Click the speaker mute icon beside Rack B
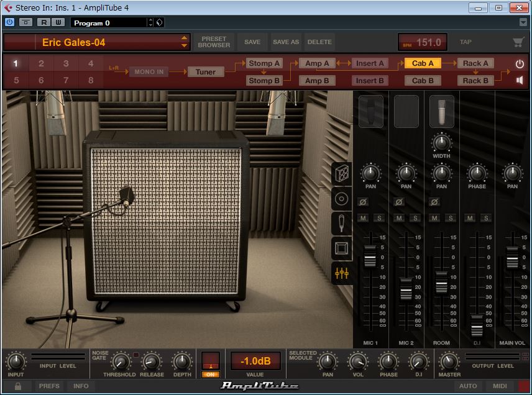Screen dimensions: 532x395 point(520,80)
